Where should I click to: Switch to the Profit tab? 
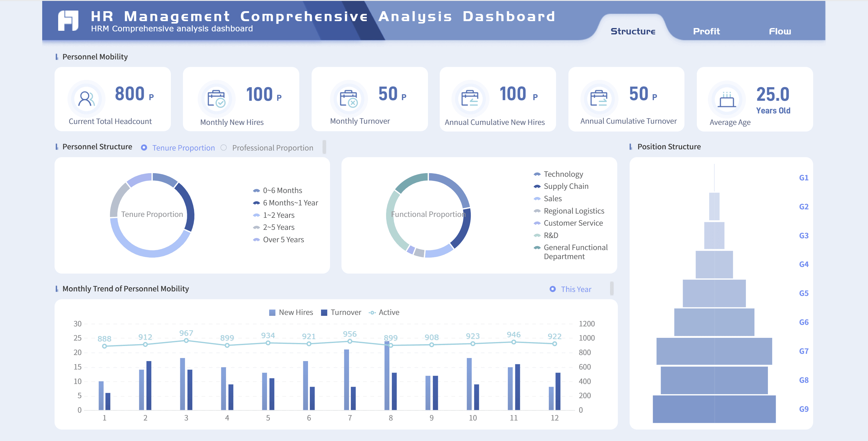click(x=706, y=31)
